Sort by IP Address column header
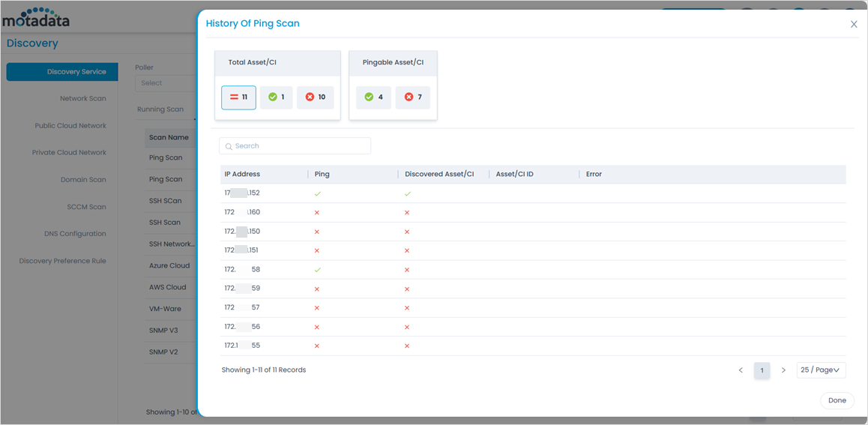 point(242,174)
